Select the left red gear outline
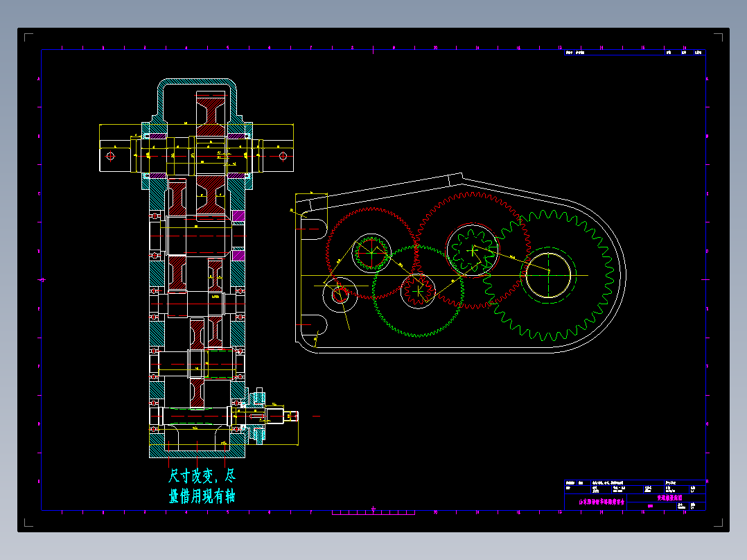The width and height of the screenshot is (747, 560). 371,253
